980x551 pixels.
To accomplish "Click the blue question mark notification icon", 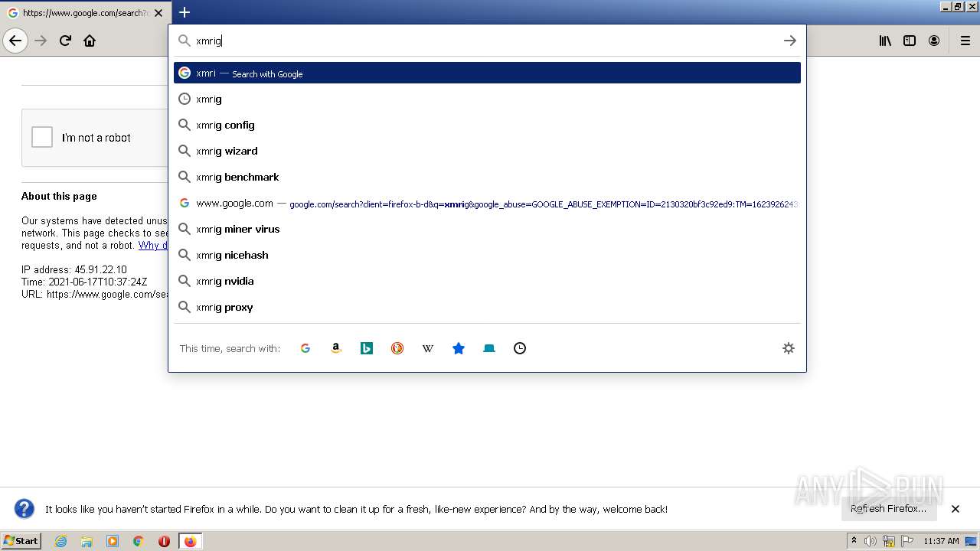I will 24,509.
